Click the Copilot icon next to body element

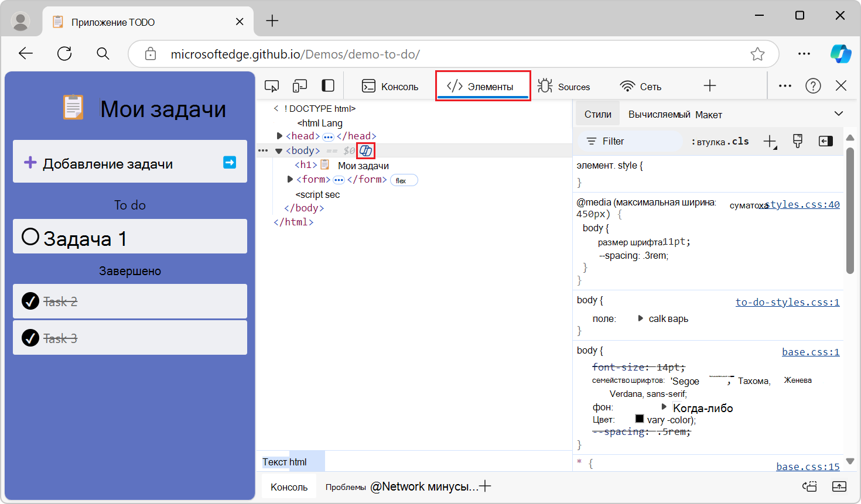point(365,151)
